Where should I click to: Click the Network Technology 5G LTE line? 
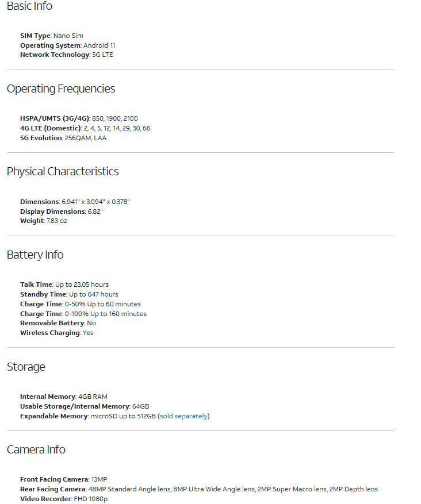pyautogui.click(x=67, y=55)
